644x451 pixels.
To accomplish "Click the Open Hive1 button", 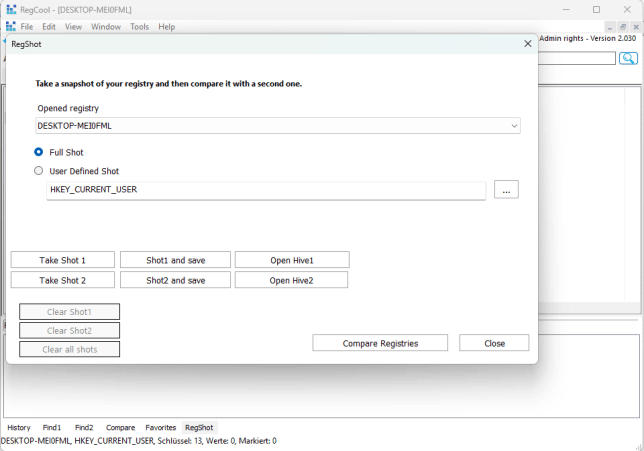I will (x=292, y=260).
